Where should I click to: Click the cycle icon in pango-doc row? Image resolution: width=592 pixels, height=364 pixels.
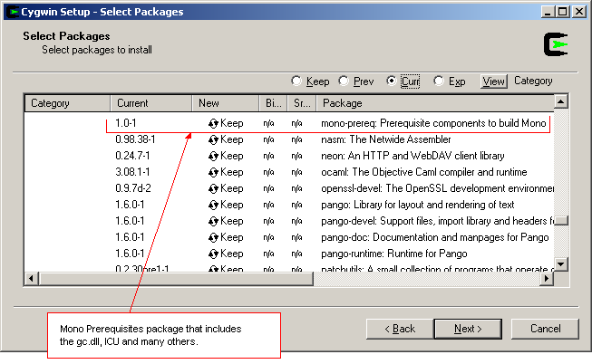213,237
